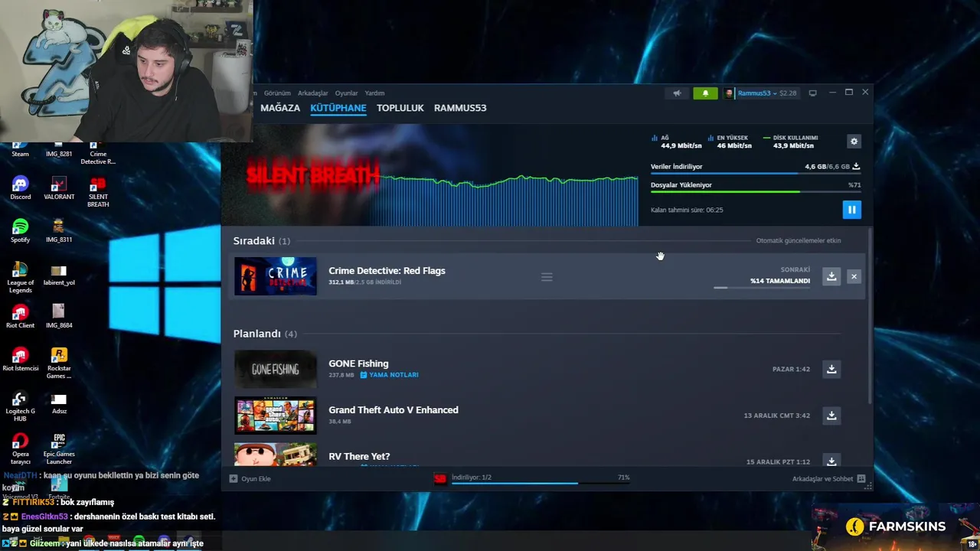
Task: Click the Dosyalar Yükleniyor progress bar
Action: (755, 192)
